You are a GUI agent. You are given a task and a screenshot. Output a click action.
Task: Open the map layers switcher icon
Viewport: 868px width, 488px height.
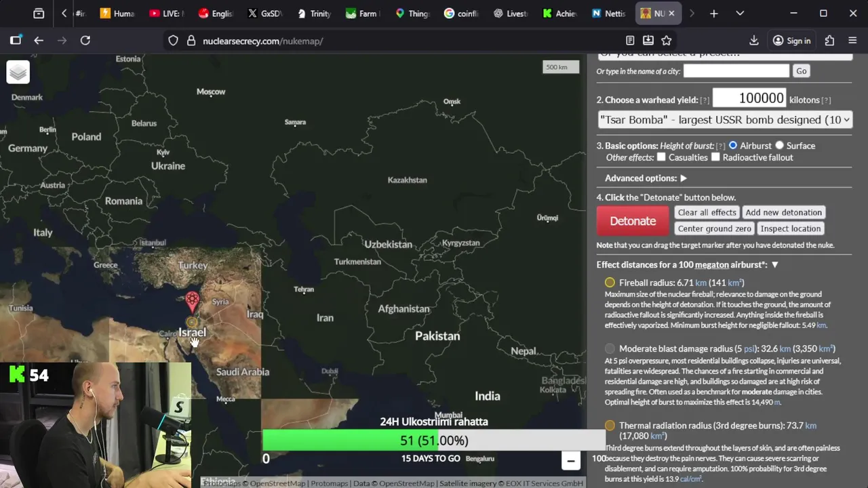[18, 72]
